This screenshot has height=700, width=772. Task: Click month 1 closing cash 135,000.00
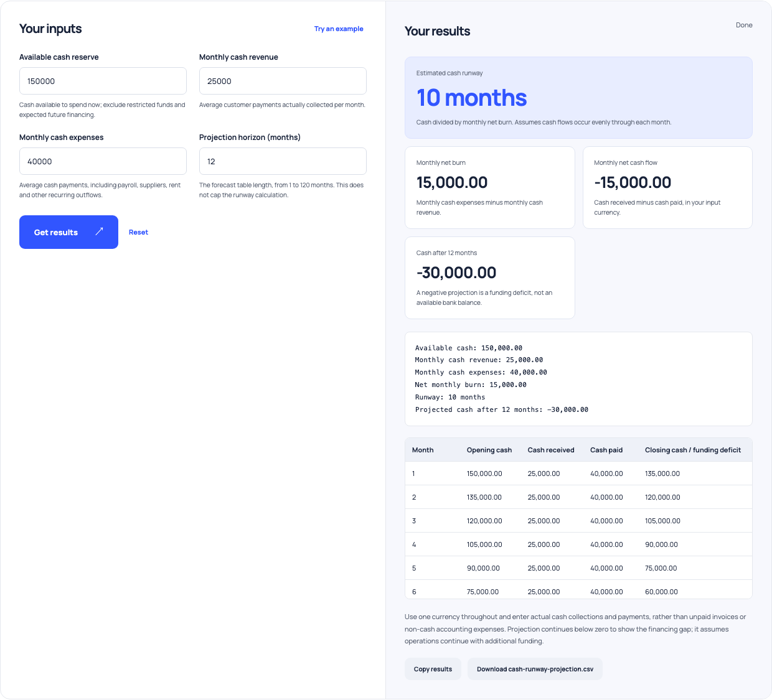662,474
